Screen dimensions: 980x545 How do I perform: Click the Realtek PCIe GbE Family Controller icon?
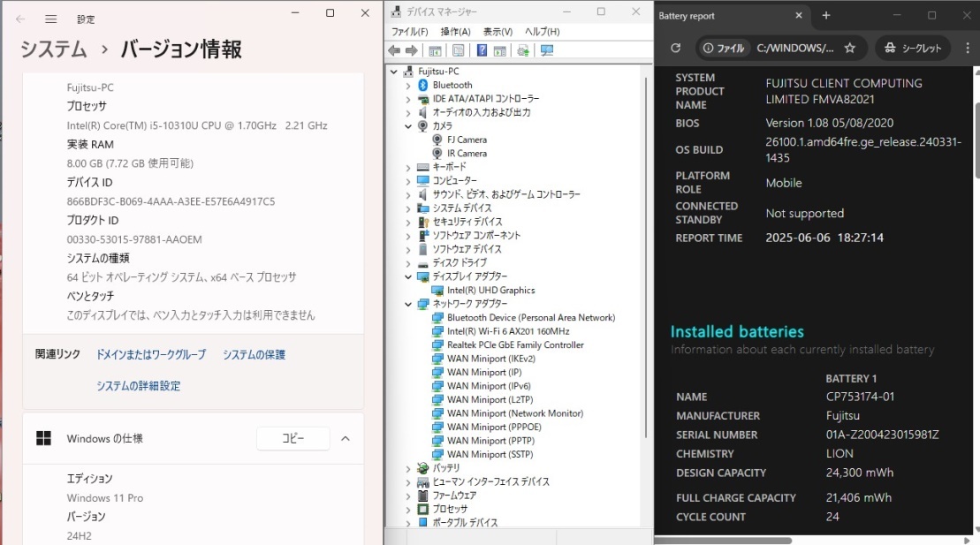437,345
